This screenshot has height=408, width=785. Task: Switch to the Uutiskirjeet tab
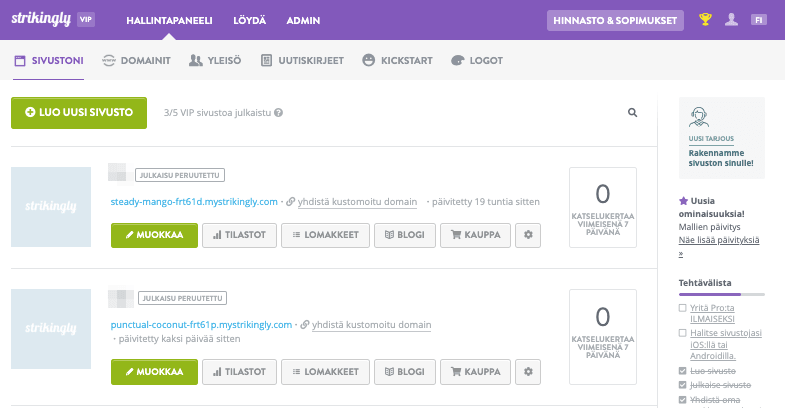(x=302, y=61)
